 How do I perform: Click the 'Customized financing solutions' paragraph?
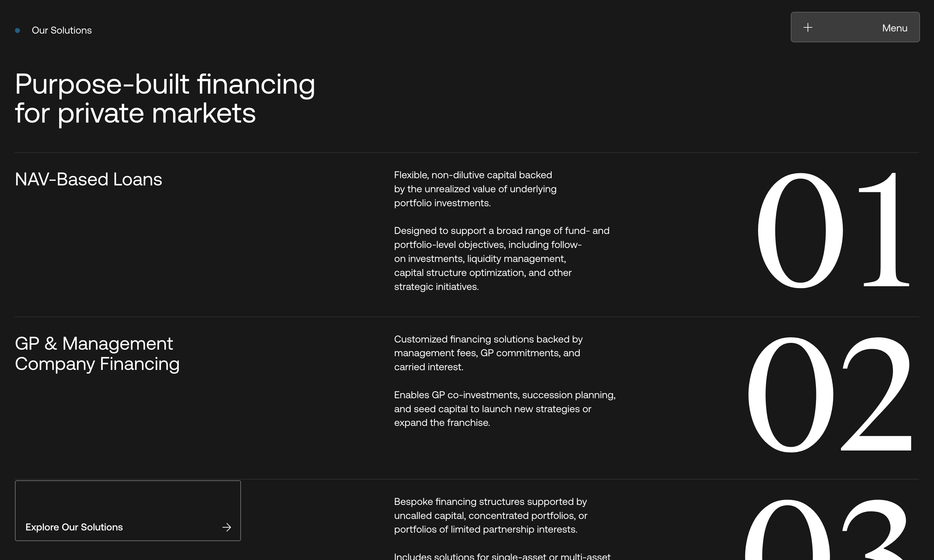tap(488, 353)
